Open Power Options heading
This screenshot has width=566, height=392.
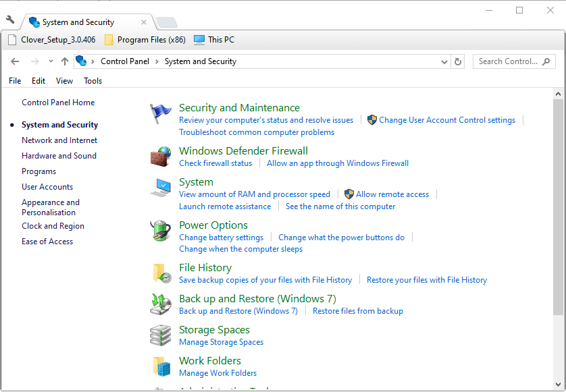coord(213,225)
